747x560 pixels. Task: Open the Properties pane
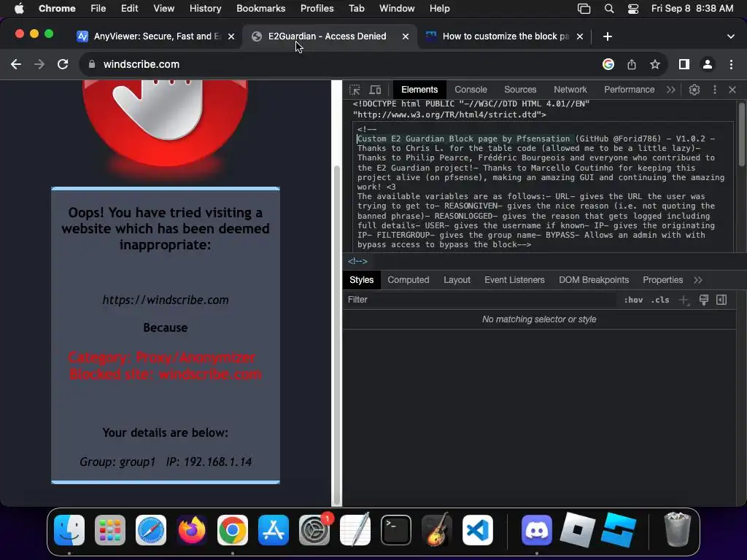662,280
